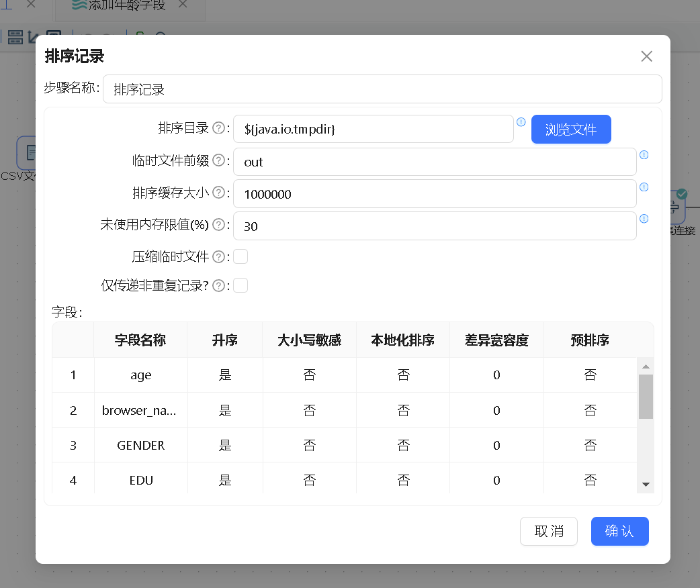Image resolution: width=700 pixels, height=588 pixels.
Task: Click the fields table scrollbar thumb
Action: pos(646,397)
